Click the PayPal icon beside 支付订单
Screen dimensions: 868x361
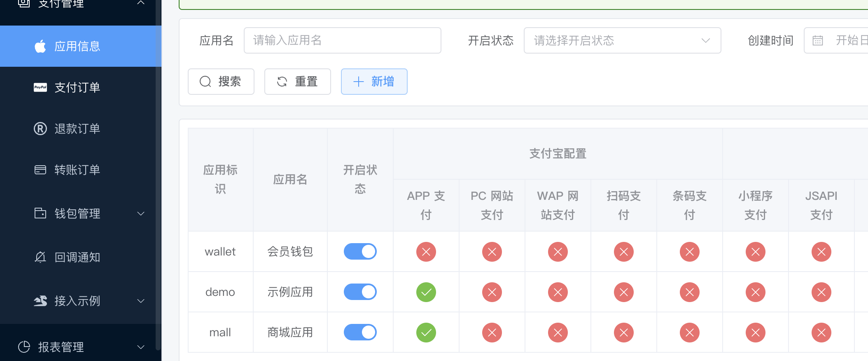(x=40, y=87)
